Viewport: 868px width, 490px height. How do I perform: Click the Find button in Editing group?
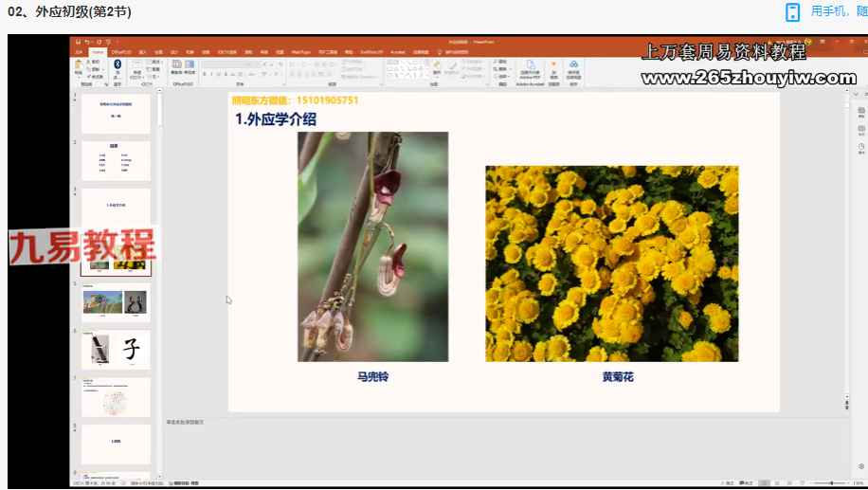point(502,62)
